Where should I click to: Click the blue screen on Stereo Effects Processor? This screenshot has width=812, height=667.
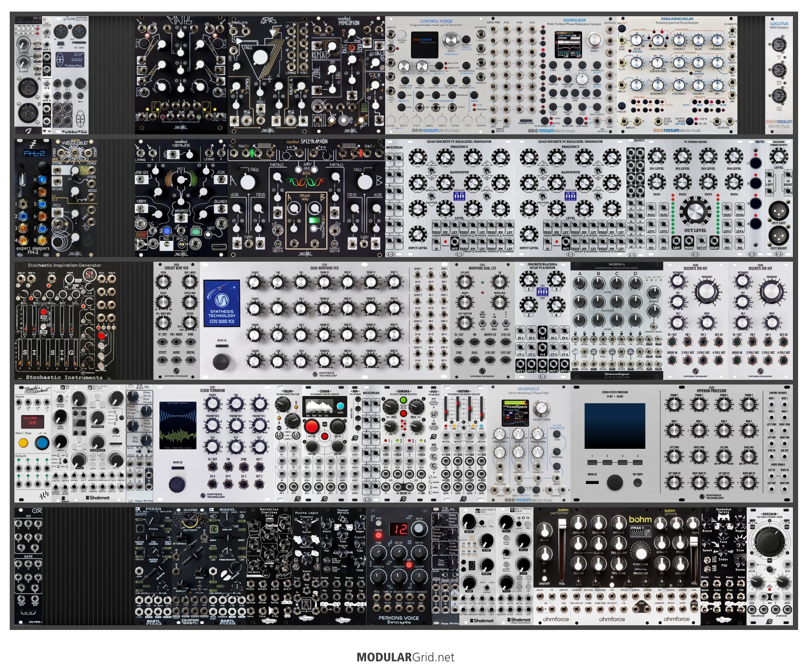(615, 425)
